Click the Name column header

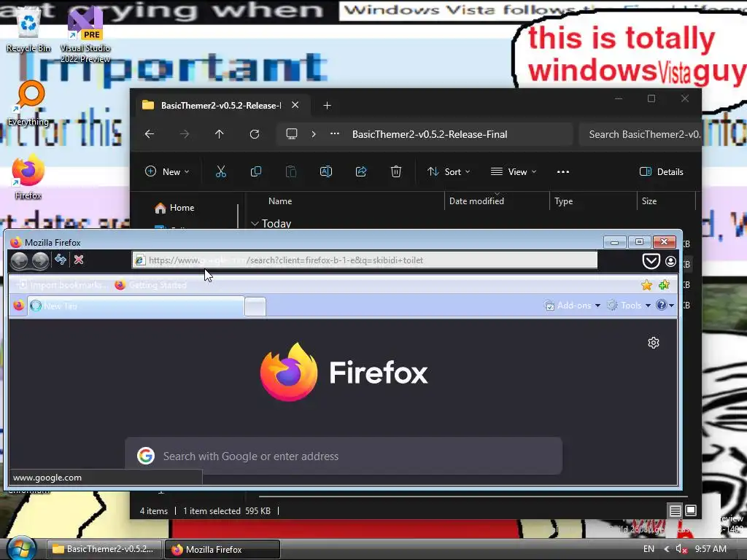(x=279, y=201)
